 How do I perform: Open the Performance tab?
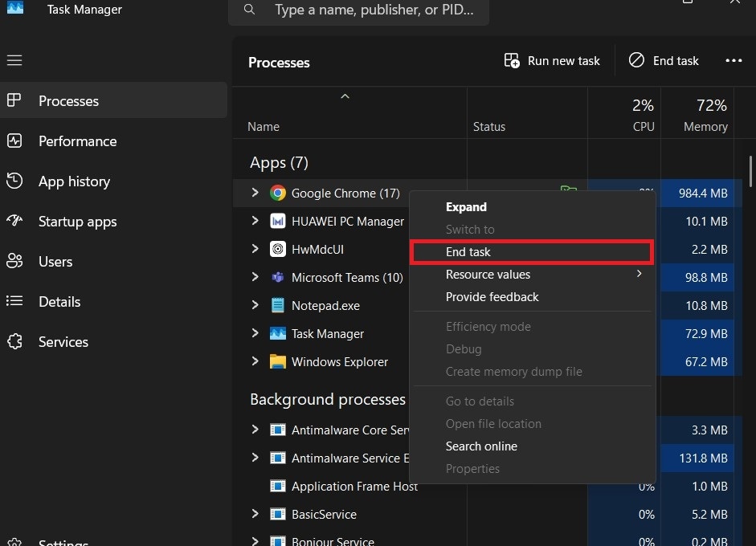(113, 141)
